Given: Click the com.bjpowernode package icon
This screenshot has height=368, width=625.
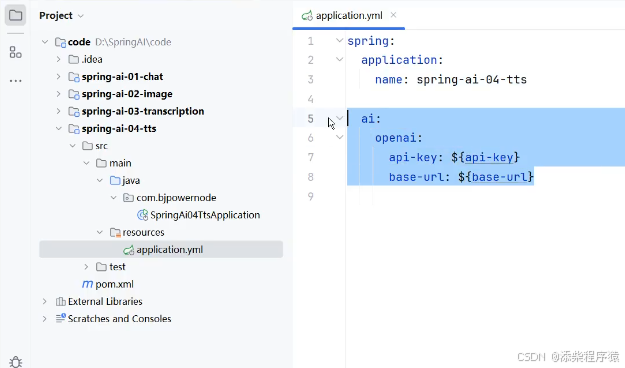Looking at the screenshot, I should pyautogui.click(x=128, y=198).
